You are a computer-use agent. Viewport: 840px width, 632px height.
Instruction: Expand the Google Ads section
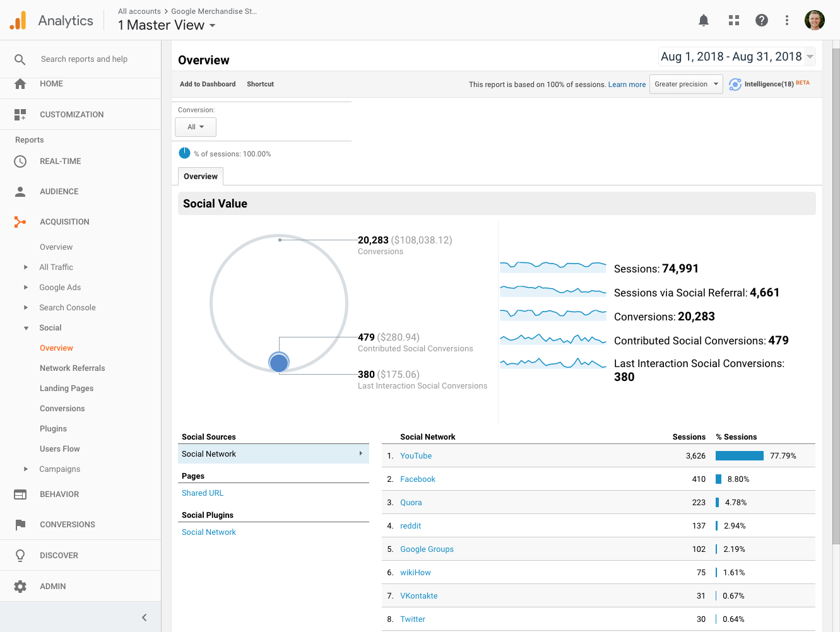tap(26, 288)
